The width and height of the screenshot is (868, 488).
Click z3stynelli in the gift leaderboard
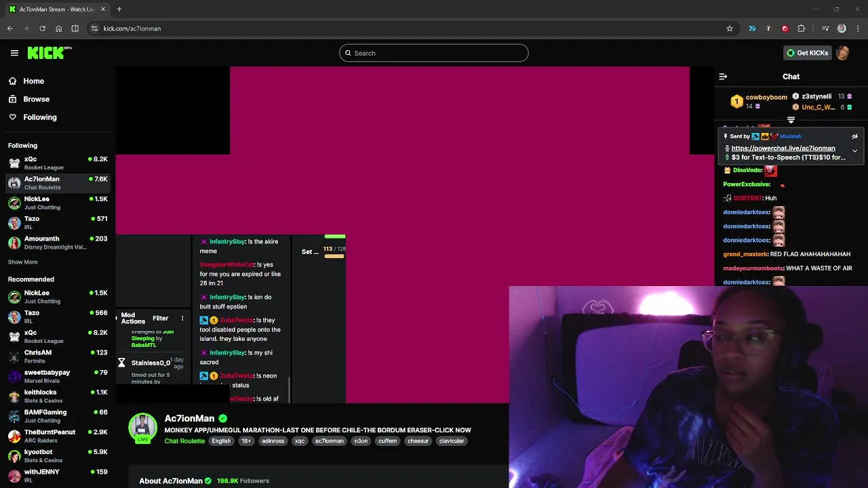pos(816,96)
